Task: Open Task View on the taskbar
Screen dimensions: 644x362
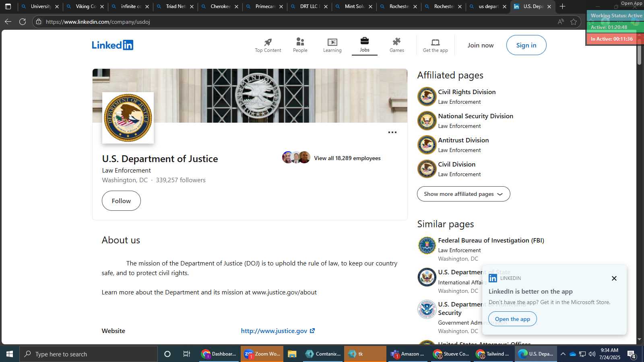Action: coord(187,354)
